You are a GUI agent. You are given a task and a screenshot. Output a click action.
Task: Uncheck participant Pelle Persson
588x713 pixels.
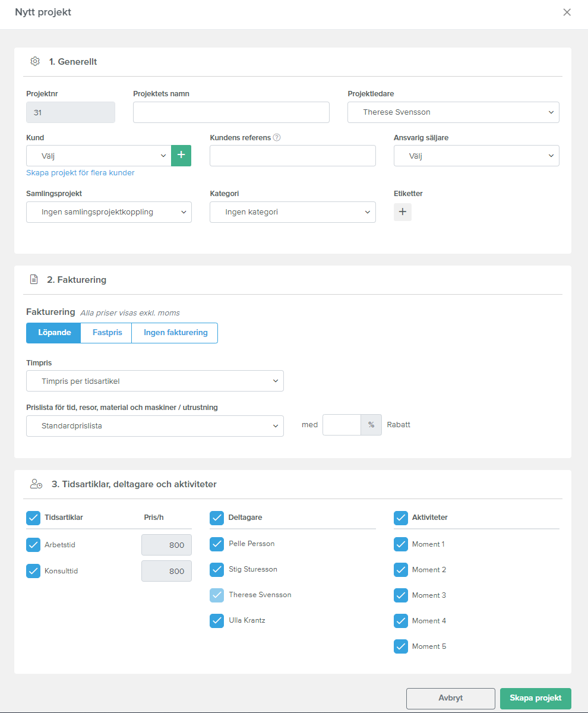coord(217,544)
